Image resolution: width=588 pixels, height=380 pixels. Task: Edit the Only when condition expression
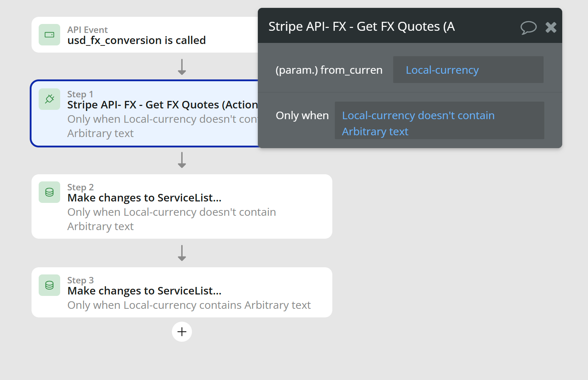pyautogui.click(x=439, y=120)
